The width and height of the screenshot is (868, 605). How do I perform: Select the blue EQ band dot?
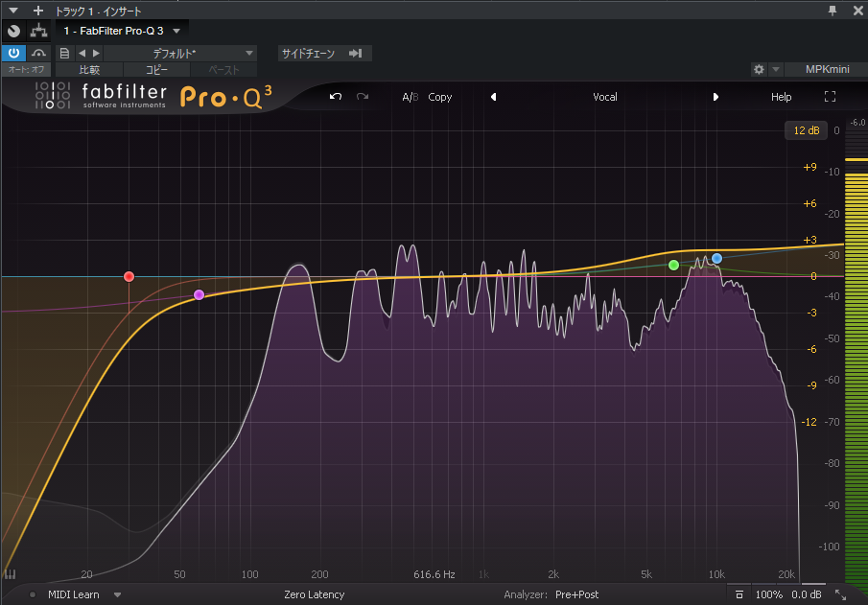[716, 258]
